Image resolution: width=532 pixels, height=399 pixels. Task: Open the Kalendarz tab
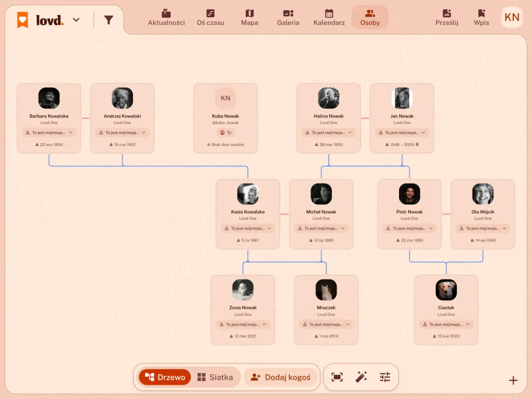click(329, 18)
